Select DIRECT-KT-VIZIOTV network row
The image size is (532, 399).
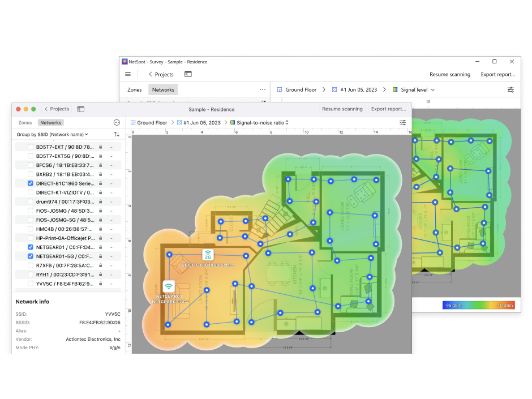click(68, 192)
